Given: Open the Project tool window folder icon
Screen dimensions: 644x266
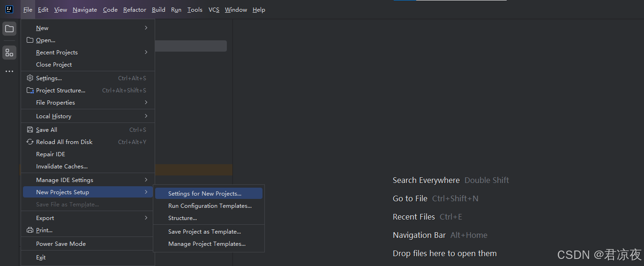Looking at the screenshot, I should tap(9, 29).
